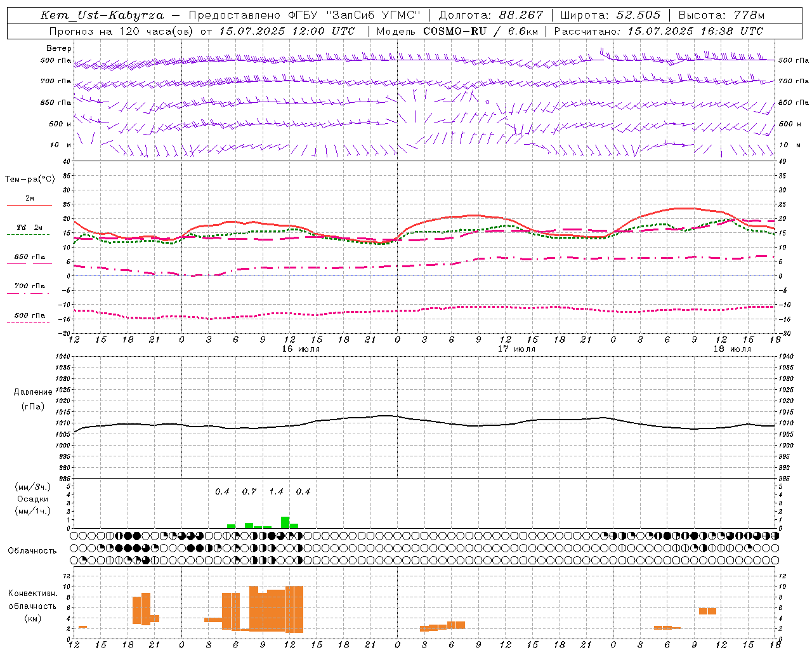Click the tallest green precipitation bar
This screenshot has height=650, width=812.
[x=285, y=522]
